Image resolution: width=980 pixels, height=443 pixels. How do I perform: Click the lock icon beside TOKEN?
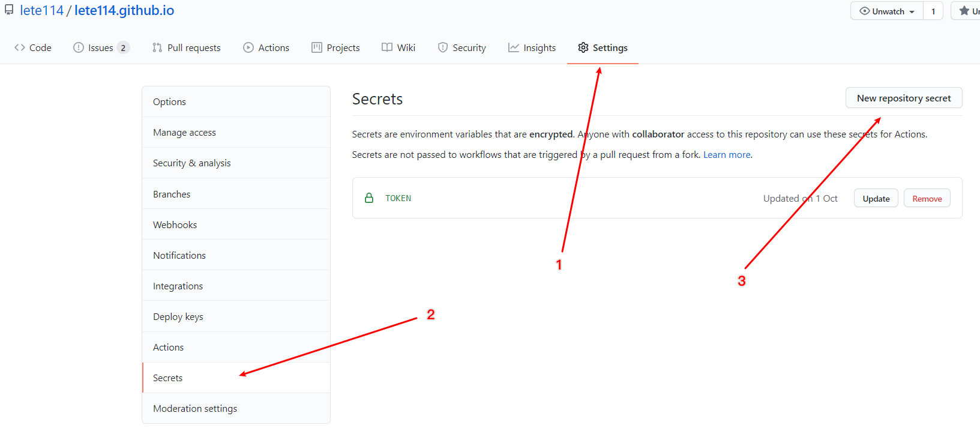tap(369, 197)
